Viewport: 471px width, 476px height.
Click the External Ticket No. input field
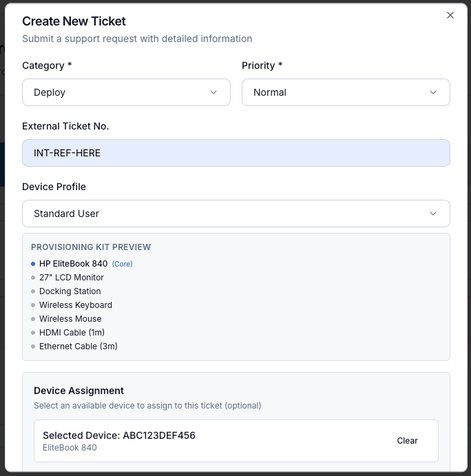pos(235,153)
